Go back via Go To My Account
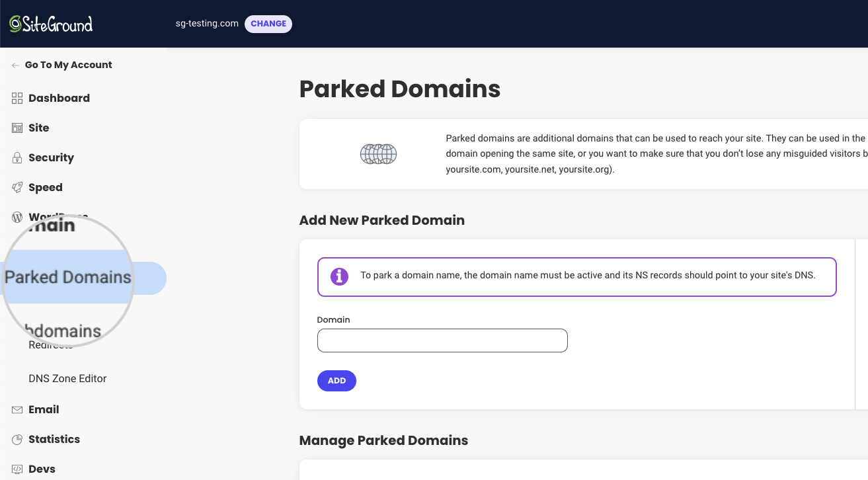Viewport: 868px width, 480px height. pos(68,65)
